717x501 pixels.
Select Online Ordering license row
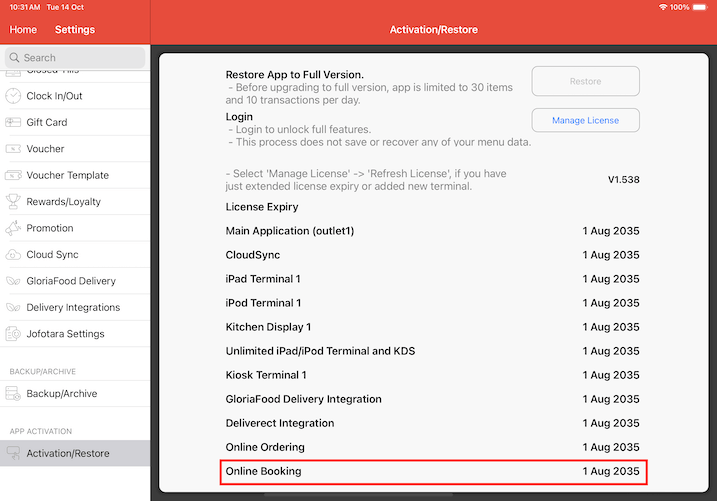point(432,447)
